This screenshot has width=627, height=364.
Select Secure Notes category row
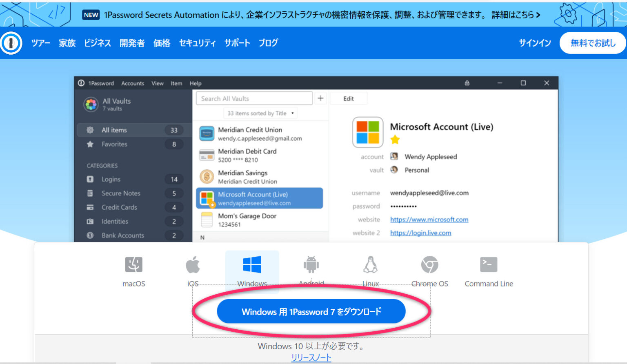click(x=134, y=193)
